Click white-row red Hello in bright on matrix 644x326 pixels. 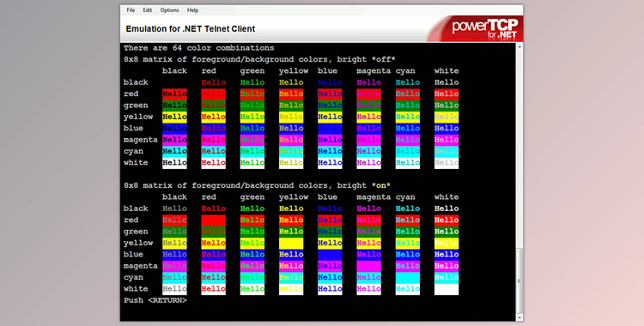214,289
